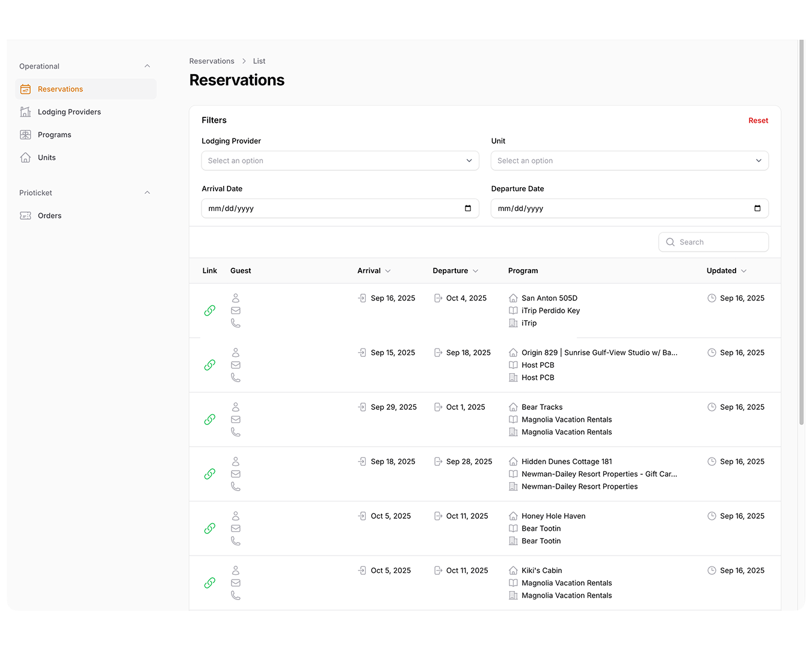Image resolution: width=812 pixels, height=650 pixels.
Task: Sort table by Updated column
Action: 727,271
